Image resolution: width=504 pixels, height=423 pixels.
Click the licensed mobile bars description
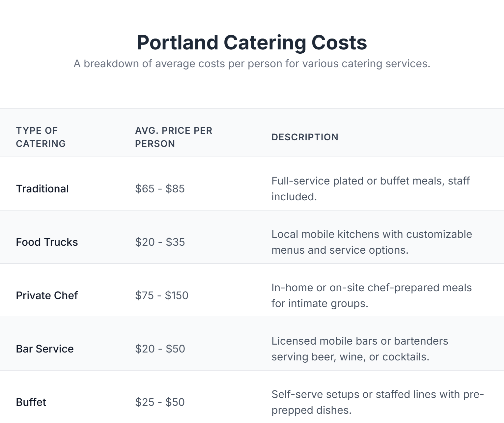pos(360,349)
